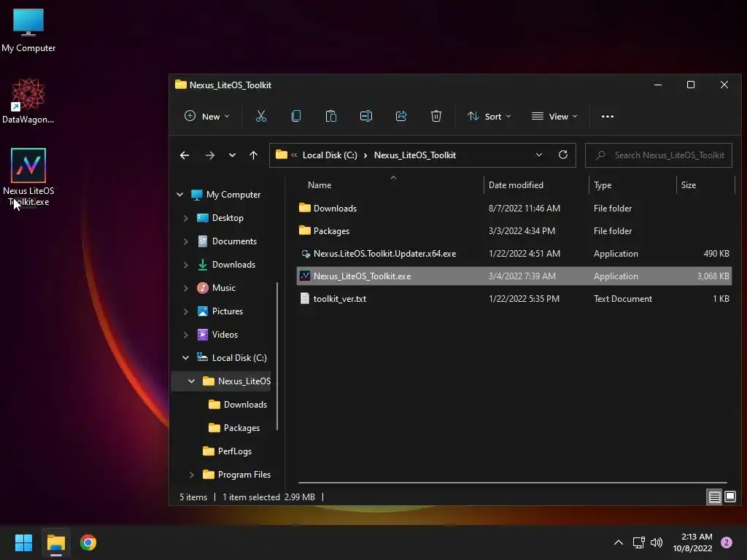
Task: Select the Nexus_LiteOS_Toolkit.exe file row
Action: (x=514, y=276)
